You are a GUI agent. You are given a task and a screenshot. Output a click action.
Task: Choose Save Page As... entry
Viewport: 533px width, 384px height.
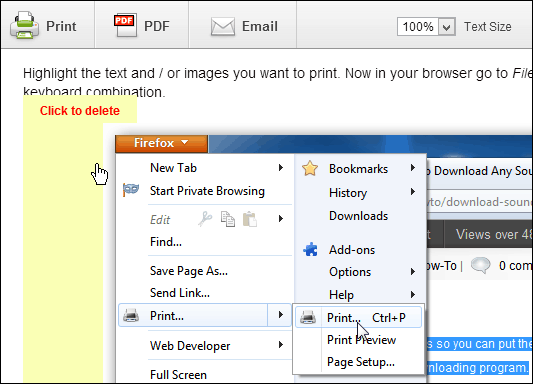point(189,271)
